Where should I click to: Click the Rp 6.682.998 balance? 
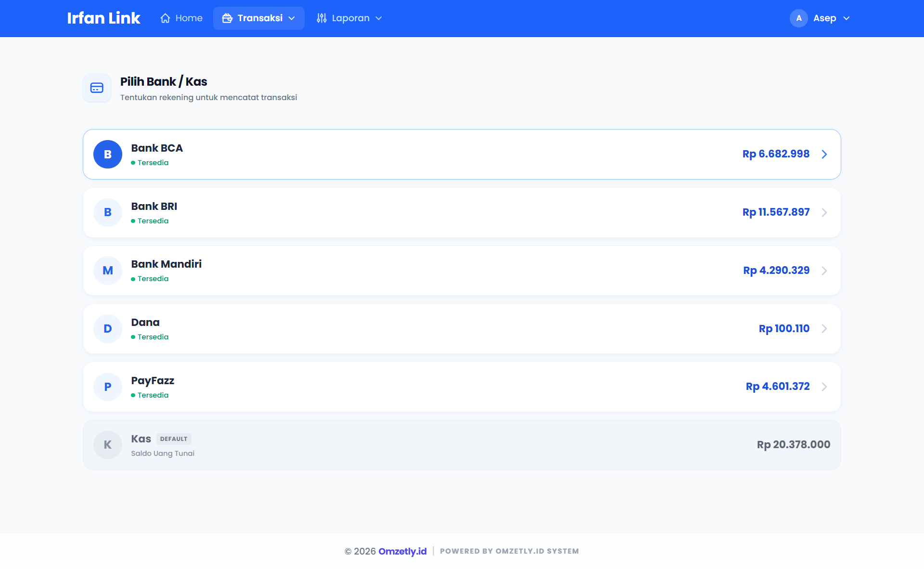776,154
